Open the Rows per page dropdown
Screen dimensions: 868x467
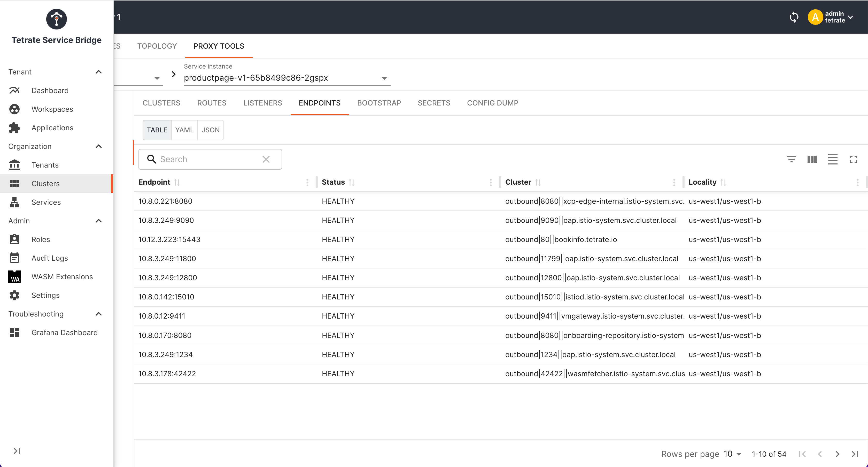[733, 454]
